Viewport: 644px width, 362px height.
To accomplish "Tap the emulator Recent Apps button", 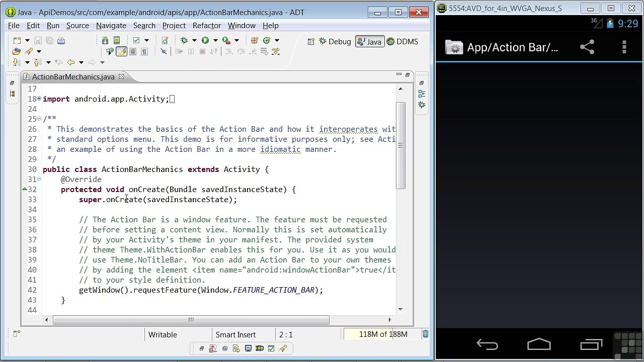I will click(x=591, y=345).
